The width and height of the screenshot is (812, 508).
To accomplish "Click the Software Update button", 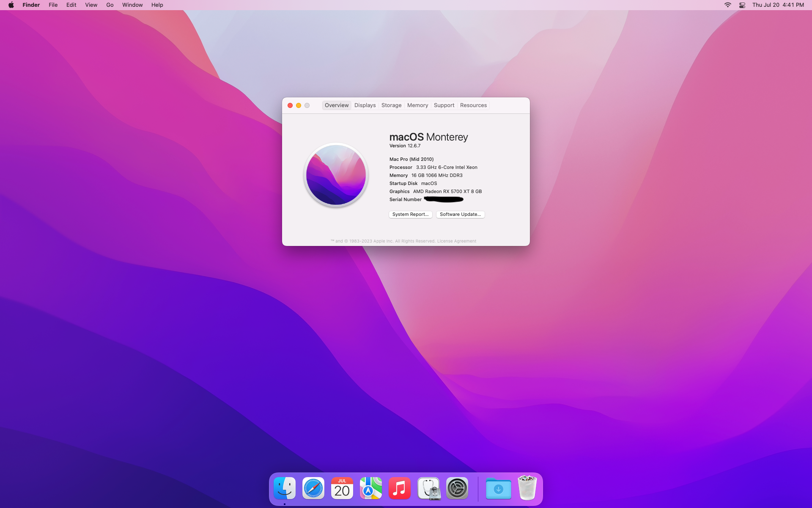I will click(460, 215).
